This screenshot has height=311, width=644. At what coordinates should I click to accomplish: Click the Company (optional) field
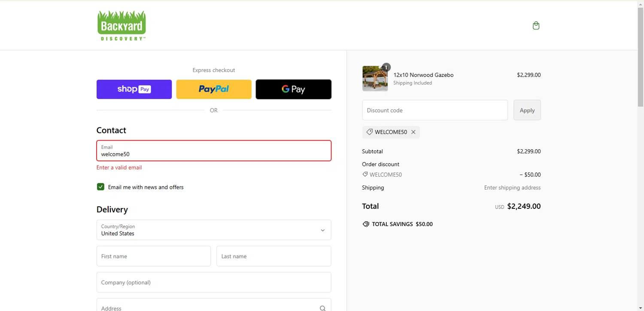click(214, 282)
